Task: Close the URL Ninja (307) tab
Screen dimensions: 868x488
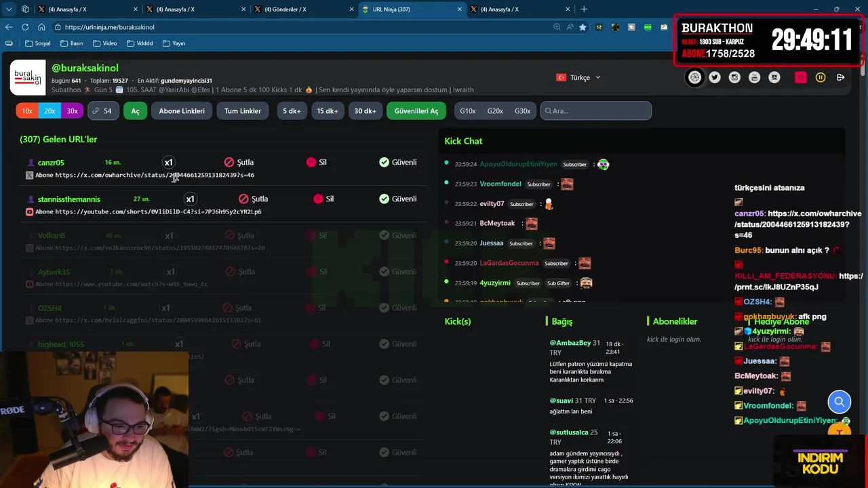Action: [x=459, y=9]
